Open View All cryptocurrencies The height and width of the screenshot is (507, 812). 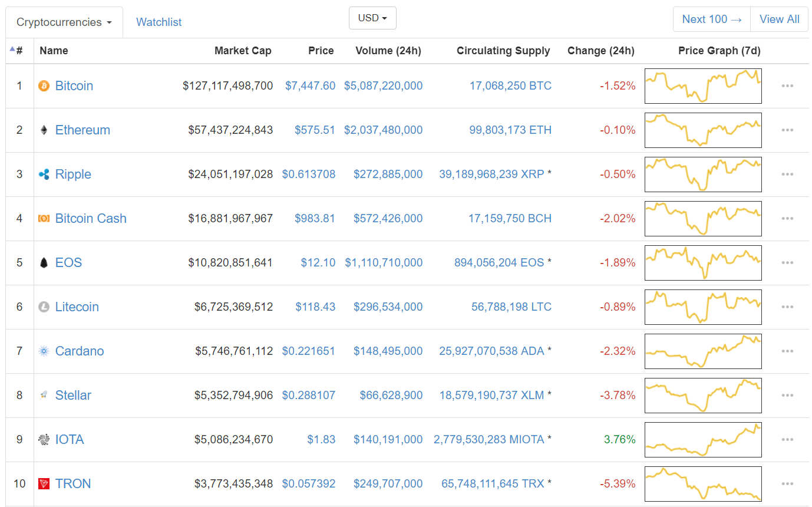(778, 18)
